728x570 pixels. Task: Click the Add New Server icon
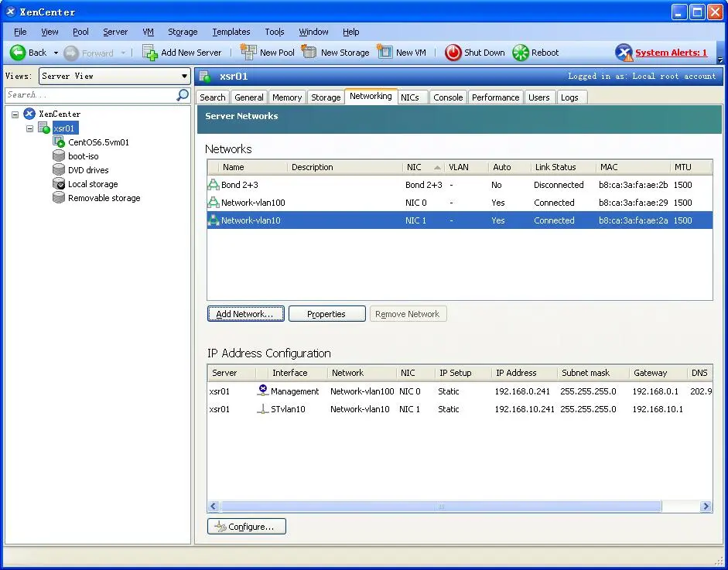tap(150, 53)
